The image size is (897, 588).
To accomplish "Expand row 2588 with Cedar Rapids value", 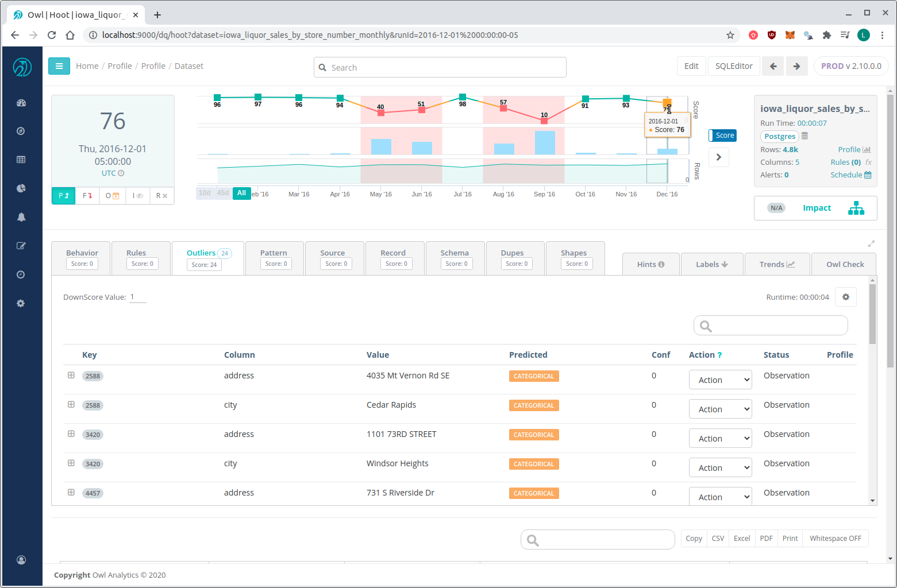I will point(71,404).
